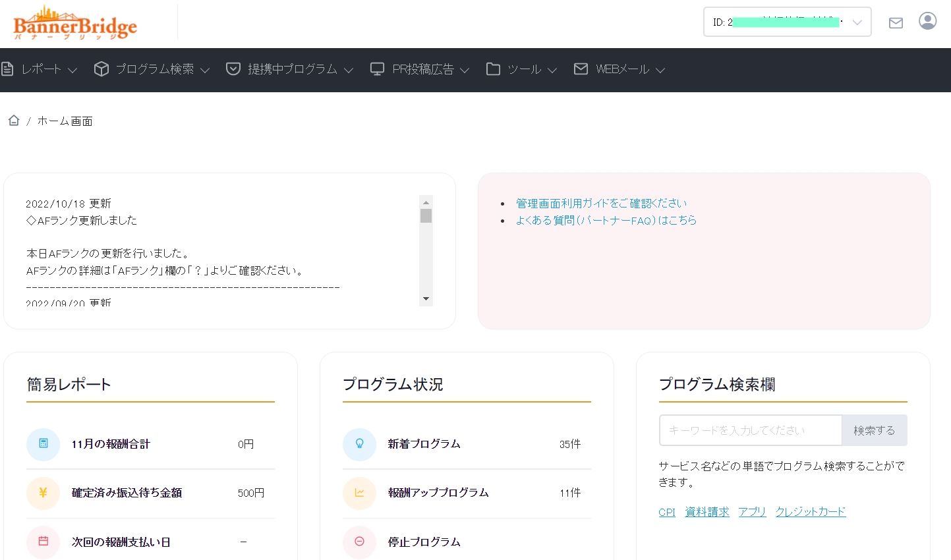
Task: Open the 提携中プログラム menu
Action: [293, 69]
